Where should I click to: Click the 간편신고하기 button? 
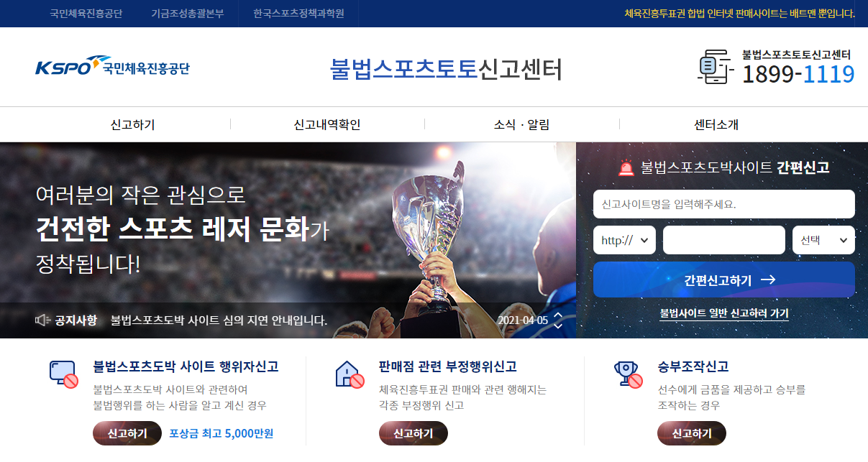(724, 279)
